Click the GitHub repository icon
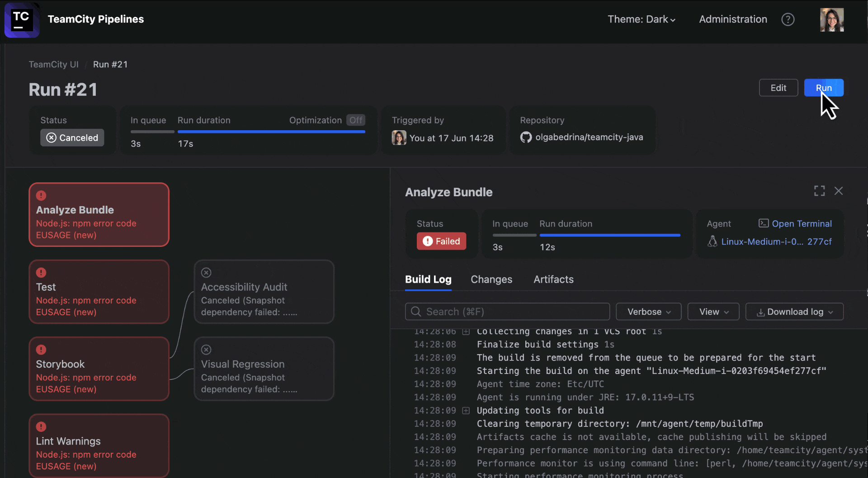Viewport: 868px width, 478px height. [526, 137]
